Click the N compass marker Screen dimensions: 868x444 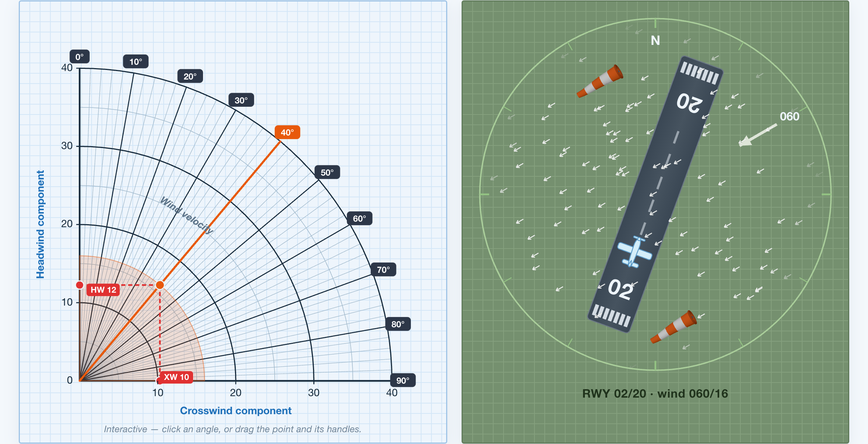pyautogui.click(x=655, y=40)
